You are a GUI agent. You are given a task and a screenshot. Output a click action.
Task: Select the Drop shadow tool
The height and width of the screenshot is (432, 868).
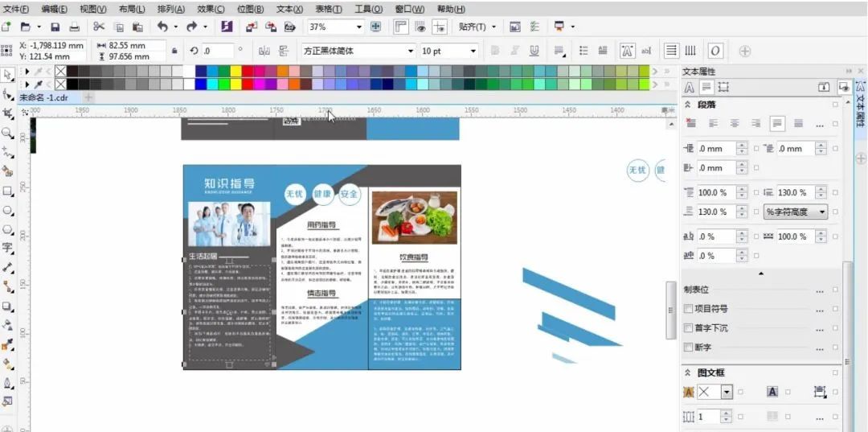point(8,306)
